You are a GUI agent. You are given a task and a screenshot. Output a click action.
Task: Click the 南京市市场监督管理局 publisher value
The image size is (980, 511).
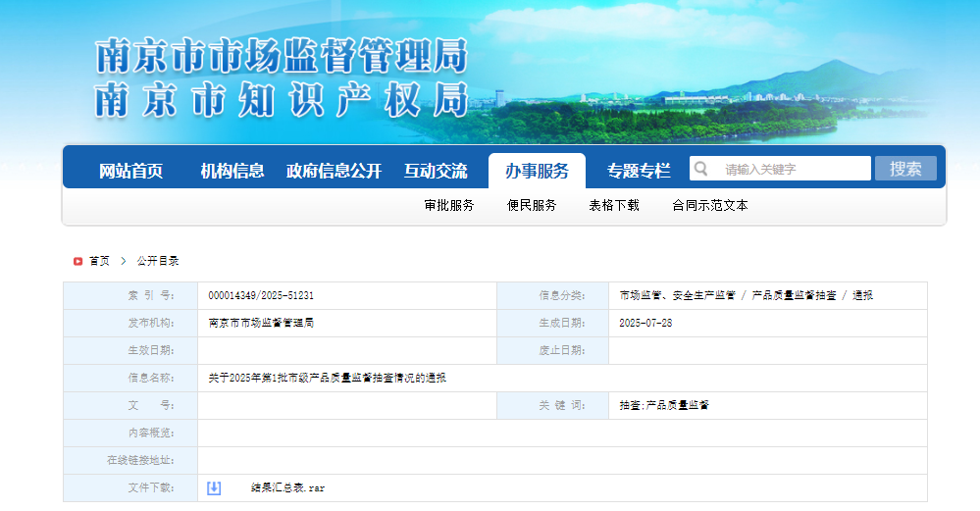coord(261,323)
